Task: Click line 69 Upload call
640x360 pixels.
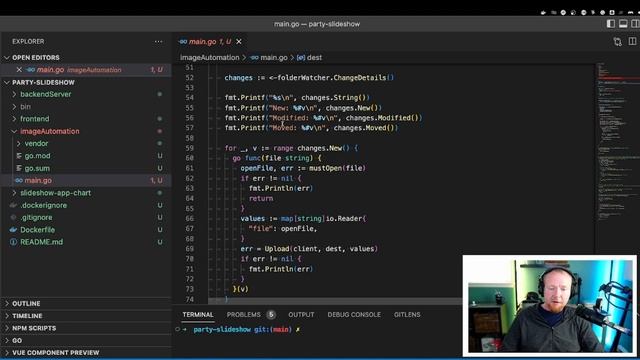Action: pos(309,249)
